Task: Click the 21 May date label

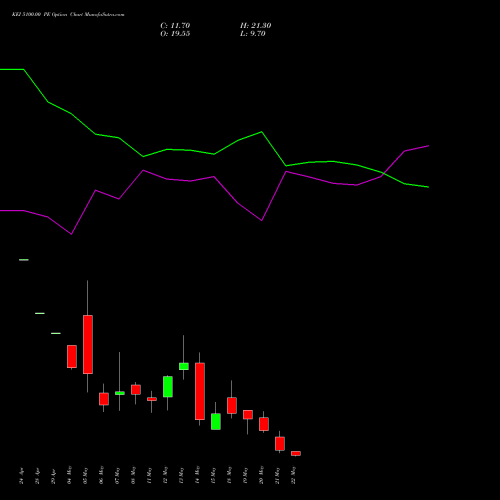Action: click(278, 475)
